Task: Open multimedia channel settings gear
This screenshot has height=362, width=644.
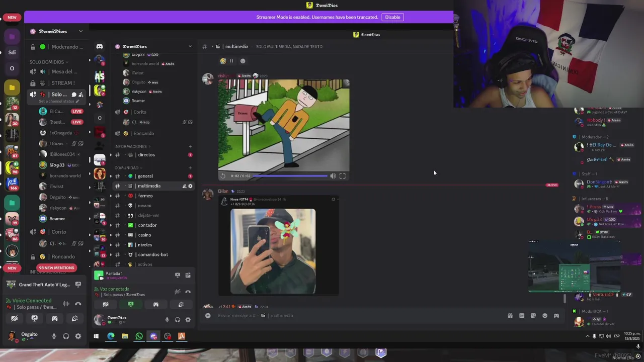Action: pos(190,186)
